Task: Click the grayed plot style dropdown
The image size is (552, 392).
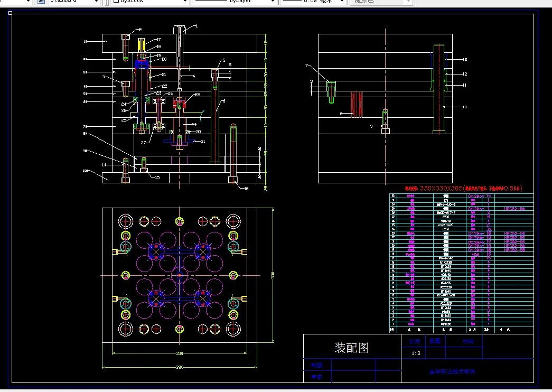Action: [380, 2]
